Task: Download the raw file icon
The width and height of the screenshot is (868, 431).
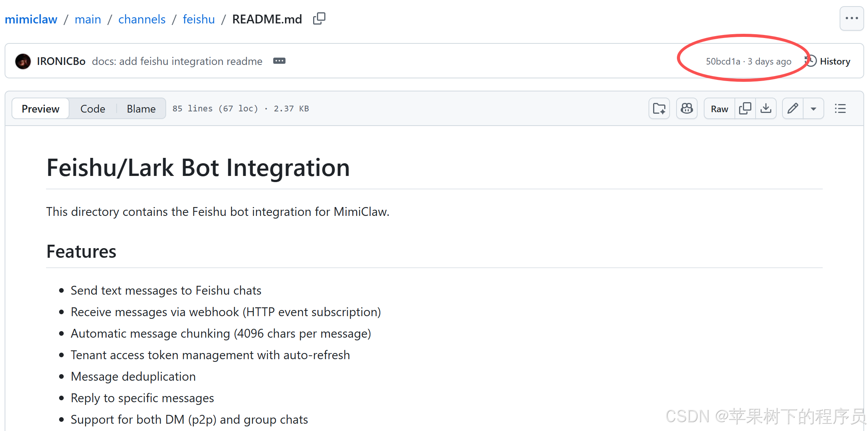Action: pyautogui.click(x=766, y=109)
